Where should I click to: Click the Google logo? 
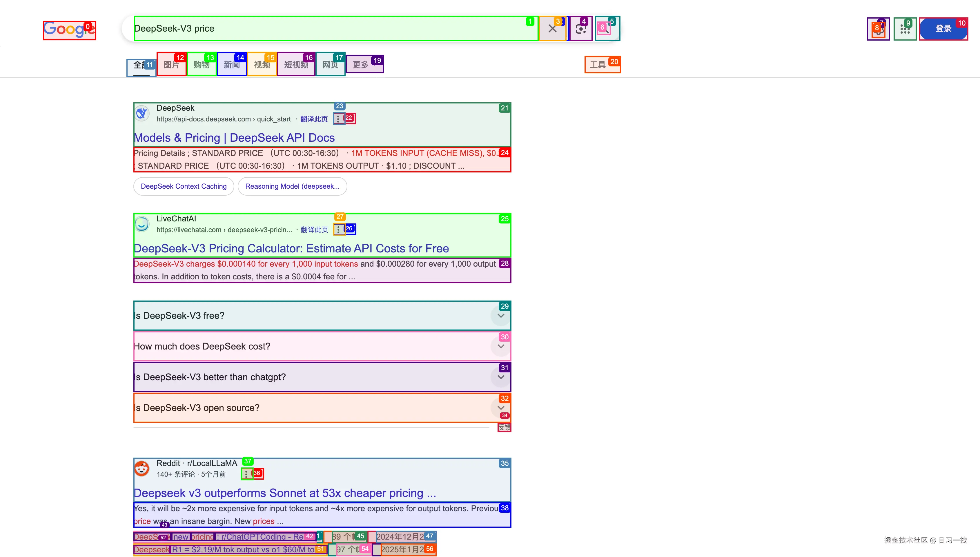click(69, 30)
